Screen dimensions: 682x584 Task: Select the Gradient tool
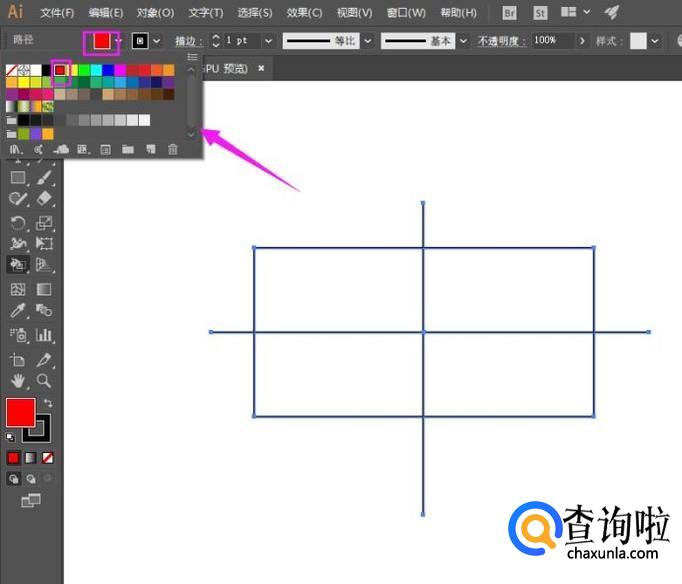pyautogui.click(x=44, y=289)
